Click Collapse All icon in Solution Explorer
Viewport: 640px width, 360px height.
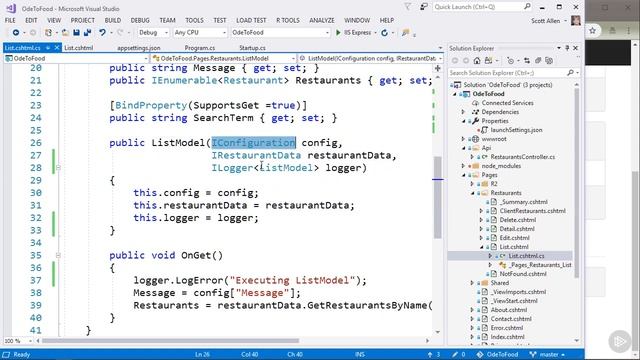pos(538,61)
